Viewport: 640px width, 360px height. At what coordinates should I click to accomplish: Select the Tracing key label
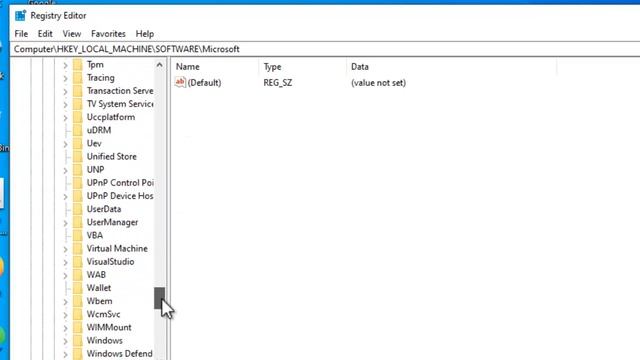(x=100, y=78)
